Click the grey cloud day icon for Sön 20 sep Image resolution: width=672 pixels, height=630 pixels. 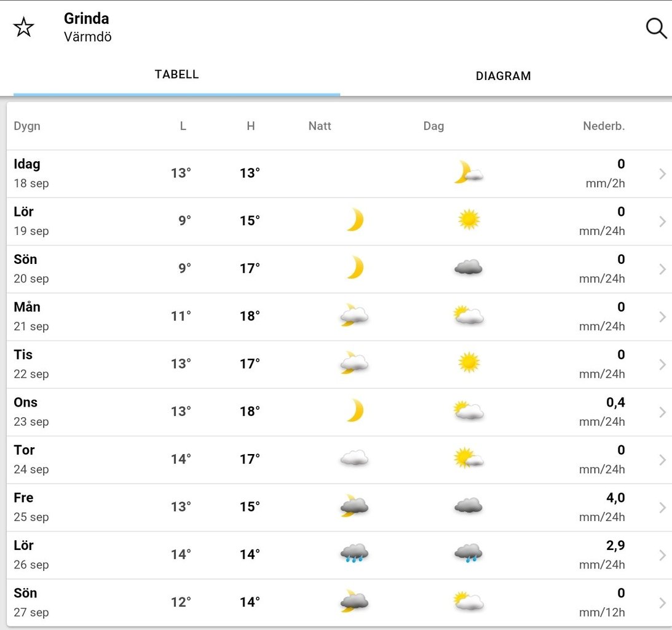pos(468,268)
